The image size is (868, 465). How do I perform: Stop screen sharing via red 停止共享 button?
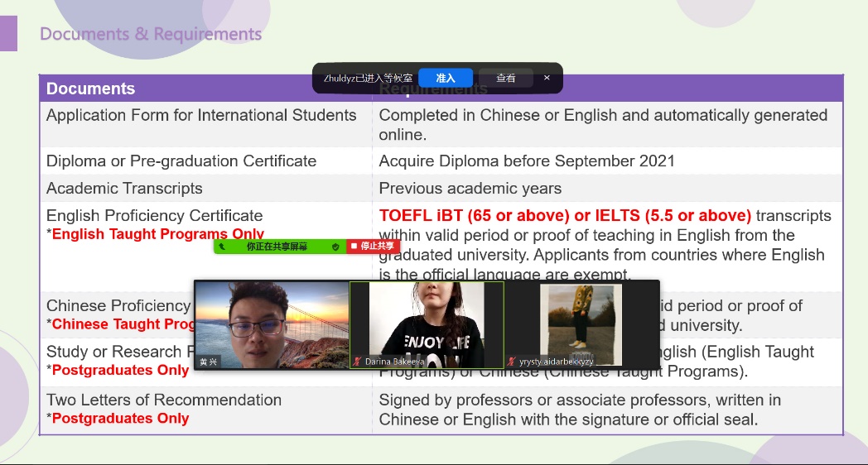point(374,247)
